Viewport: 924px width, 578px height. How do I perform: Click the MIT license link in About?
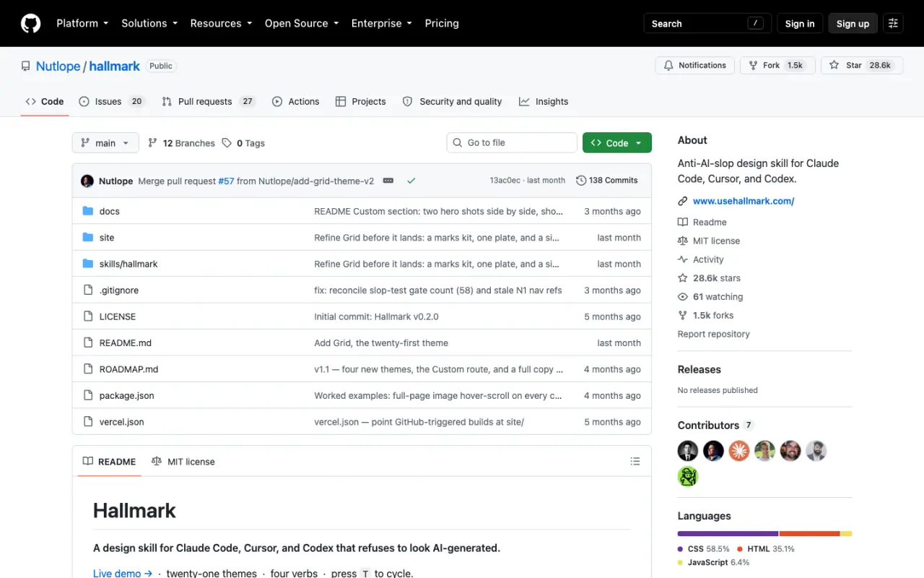point(709,241)
